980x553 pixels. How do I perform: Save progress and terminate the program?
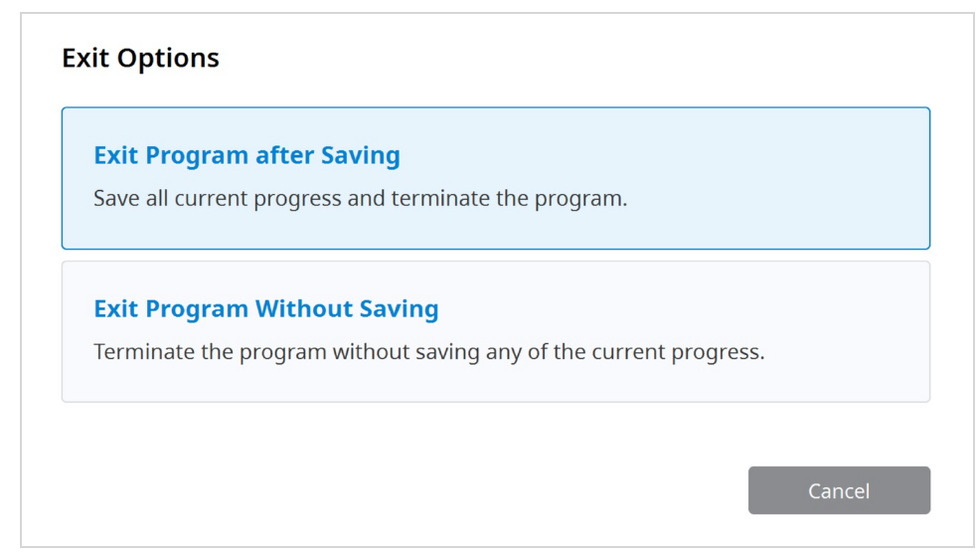pos(496,178)
